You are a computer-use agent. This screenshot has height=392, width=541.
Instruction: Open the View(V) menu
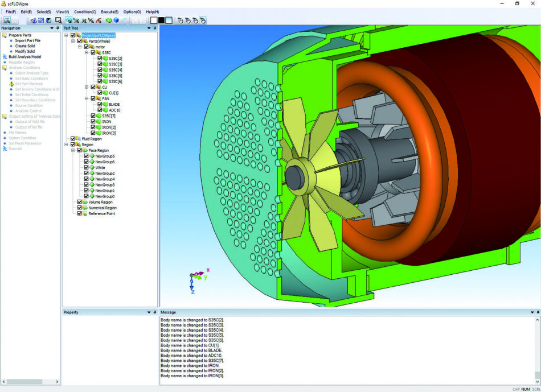tap(63, 12)
